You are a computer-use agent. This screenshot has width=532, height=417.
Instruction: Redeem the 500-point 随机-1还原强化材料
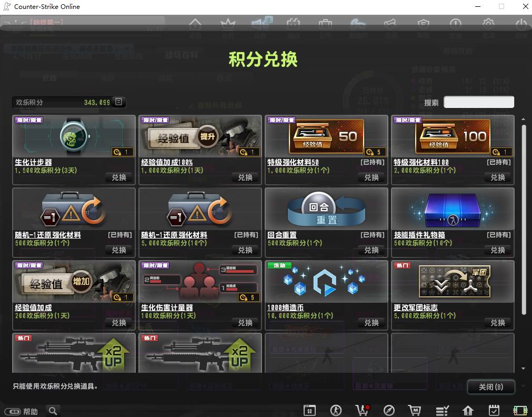pyautogui.click(x=119, y=250)
